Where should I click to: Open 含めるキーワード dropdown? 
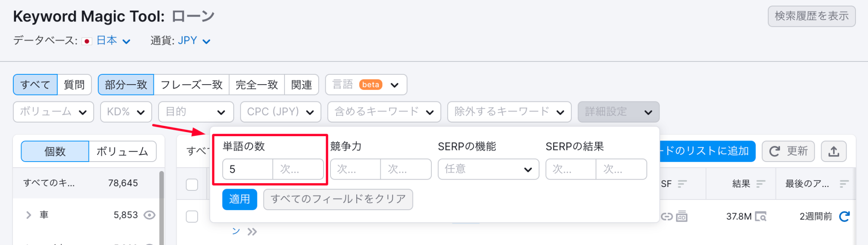point(384,112)
